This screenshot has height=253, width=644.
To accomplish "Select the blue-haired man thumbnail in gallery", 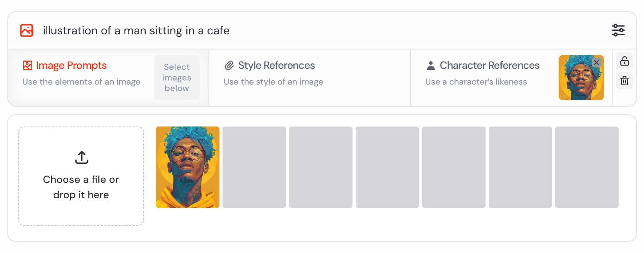I will click(x=187, y=167).
